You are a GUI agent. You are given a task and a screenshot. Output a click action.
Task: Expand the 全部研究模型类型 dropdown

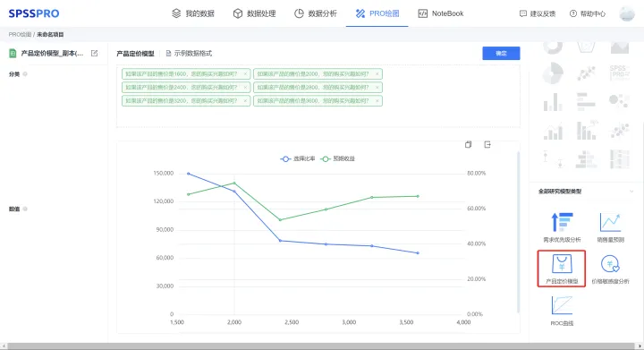tap(631, 192)
